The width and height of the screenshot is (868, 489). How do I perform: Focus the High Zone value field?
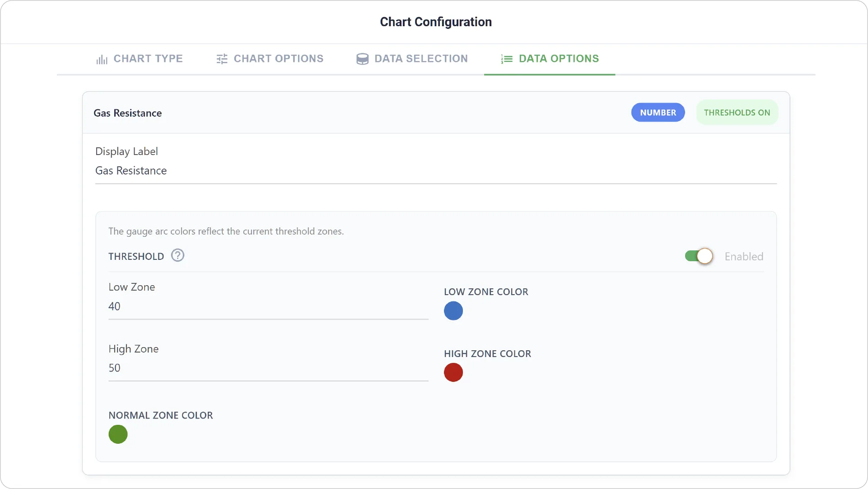[268, 368]
